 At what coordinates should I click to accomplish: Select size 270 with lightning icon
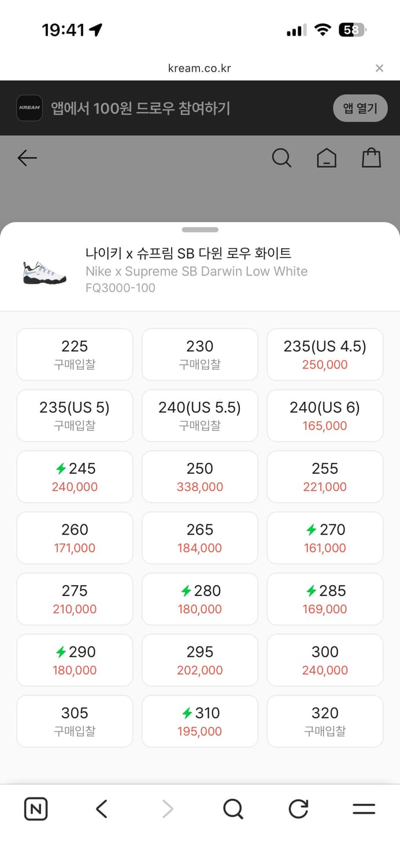[325, 538]
